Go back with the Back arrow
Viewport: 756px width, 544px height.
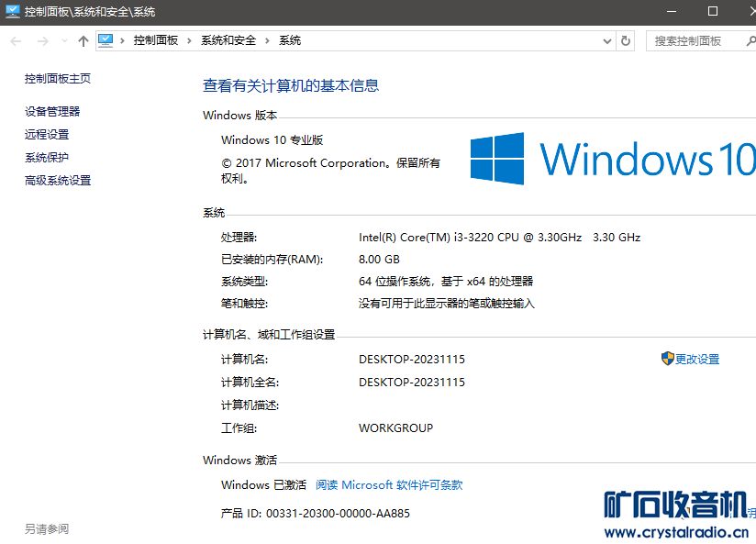point(16,41)
